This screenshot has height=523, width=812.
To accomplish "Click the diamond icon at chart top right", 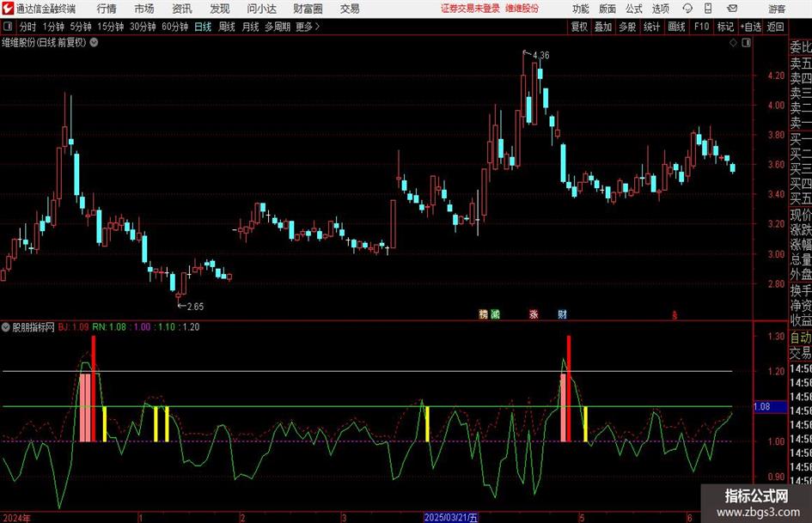I will click(x=733, y=43).
